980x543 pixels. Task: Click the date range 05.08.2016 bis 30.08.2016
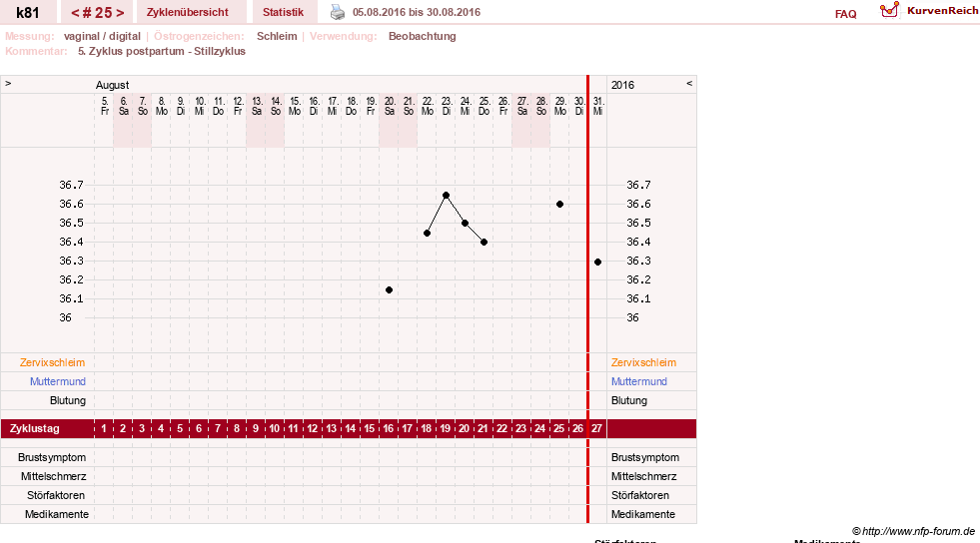(x=417, y=13)
